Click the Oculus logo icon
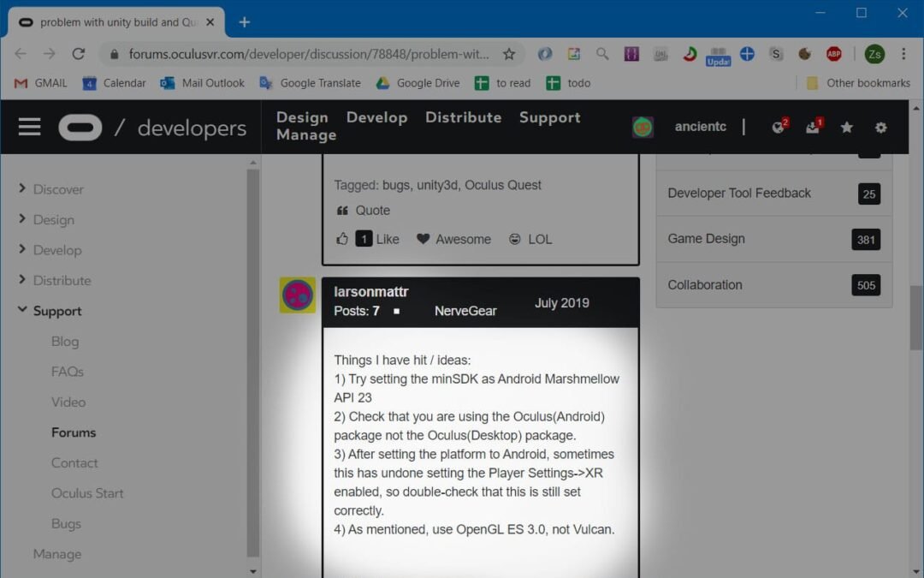924x578 pixels. 80,128
